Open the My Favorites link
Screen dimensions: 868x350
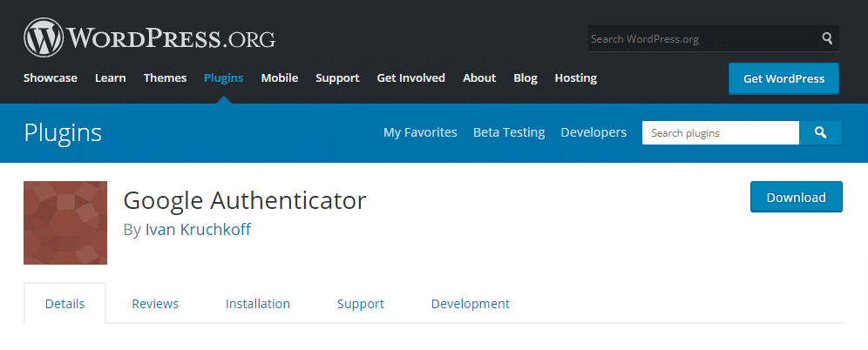[x=420, y=132]
